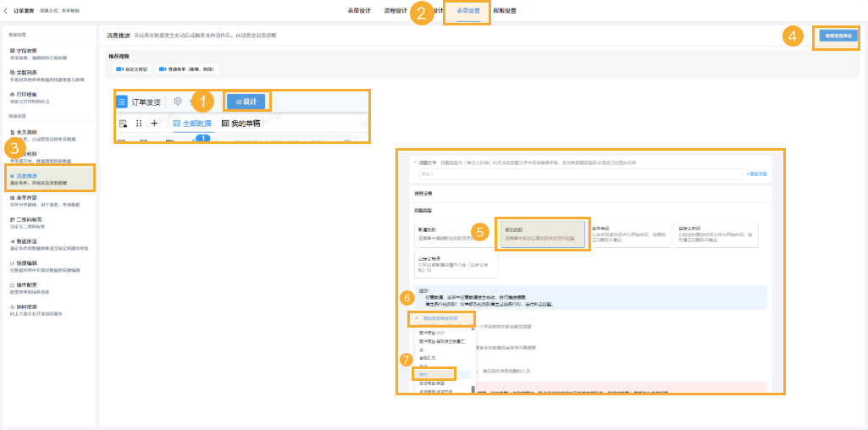Select 消息推送 in the sidebar

tap(27, 176)
